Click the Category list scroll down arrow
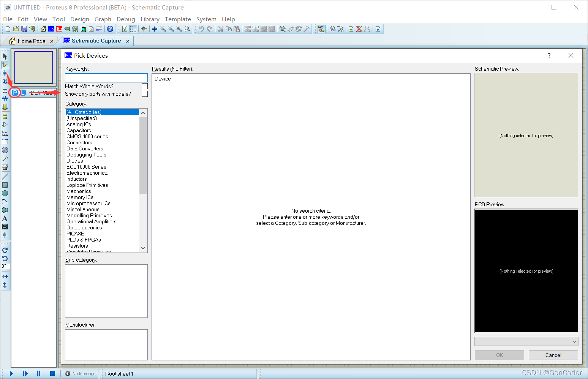The image size is (588, 379). pos(143,248)
